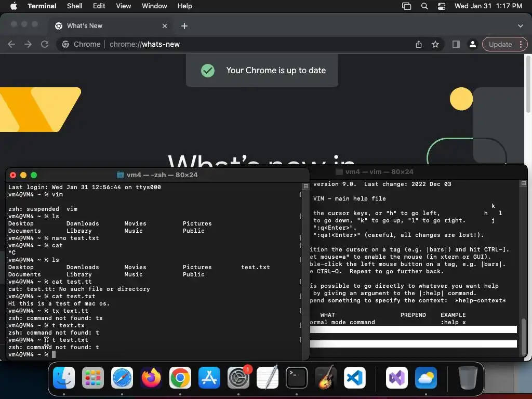The image size is (532, 399).
Task: Open the Edit menu
Action: pyautogui.click(x=99, y=6)
